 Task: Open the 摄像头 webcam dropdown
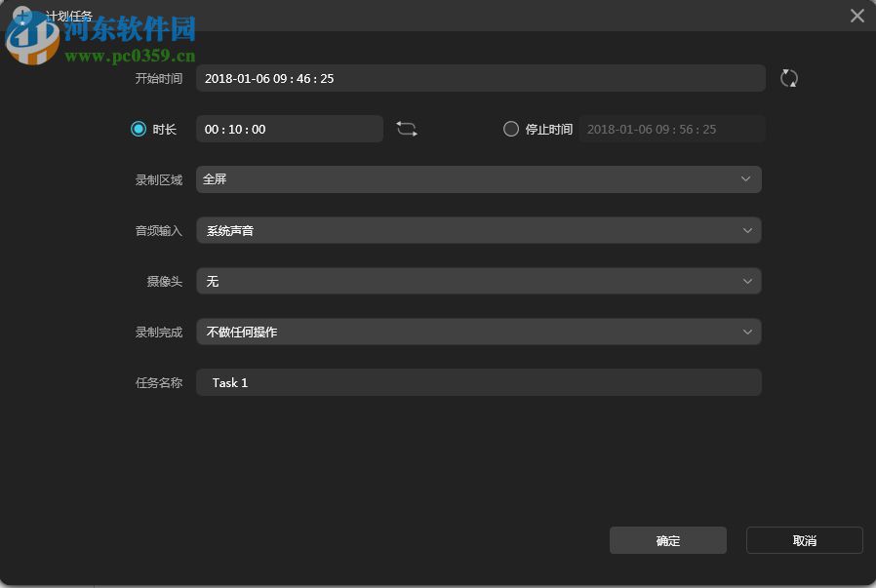(x=478, y=281)
